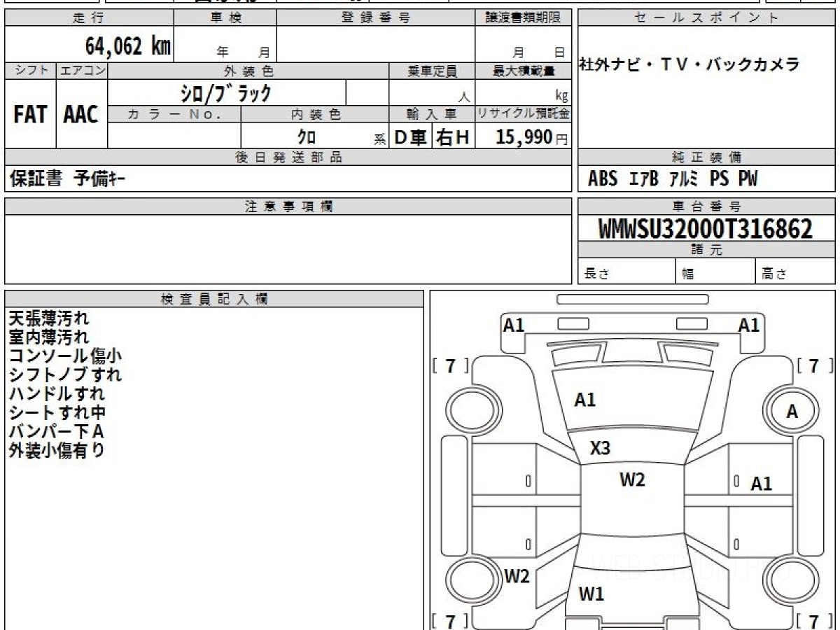
Task: Select the "後日発送部品" header
Action: 288,157
